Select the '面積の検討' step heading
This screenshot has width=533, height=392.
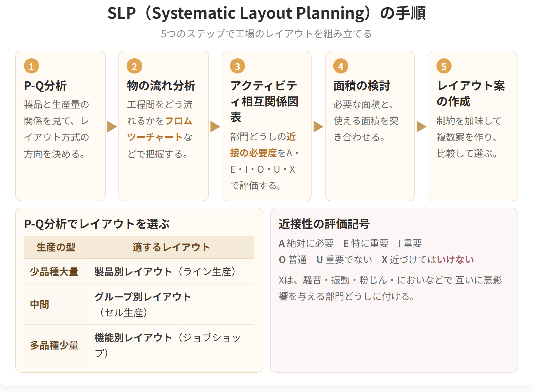coord(362,86)
